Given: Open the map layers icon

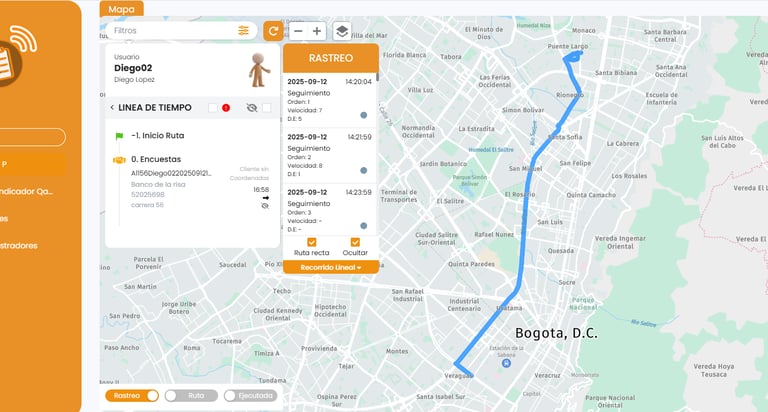Looking at the screenshot, I should pyautogui.click(x=342, y=31).
